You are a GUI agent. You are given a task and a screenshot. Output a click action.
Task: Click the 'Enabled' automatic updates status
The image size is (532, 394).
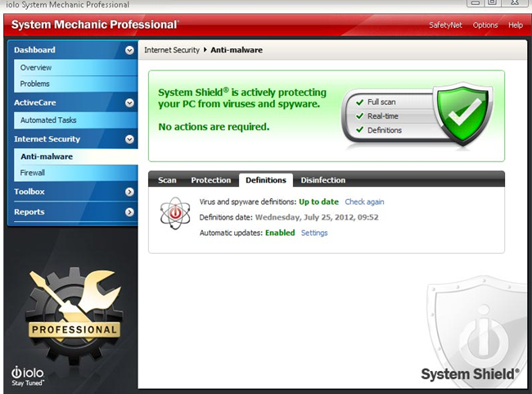coord(280,233)
